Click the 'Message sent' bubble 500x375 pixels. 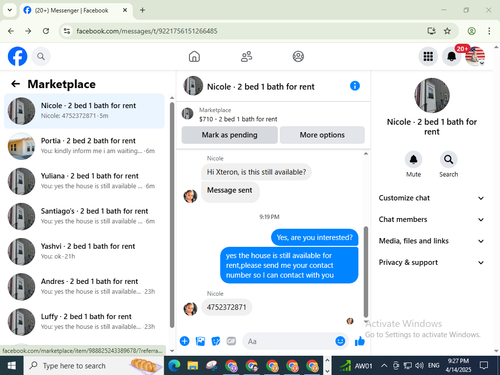(x=230, y=192)
